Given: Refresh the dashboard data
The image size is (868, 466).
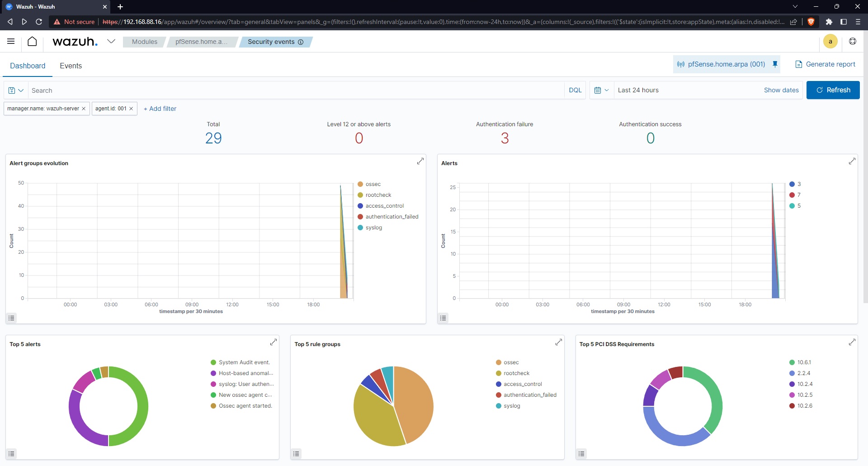Looking at the screenshot, I should [833, 90].
